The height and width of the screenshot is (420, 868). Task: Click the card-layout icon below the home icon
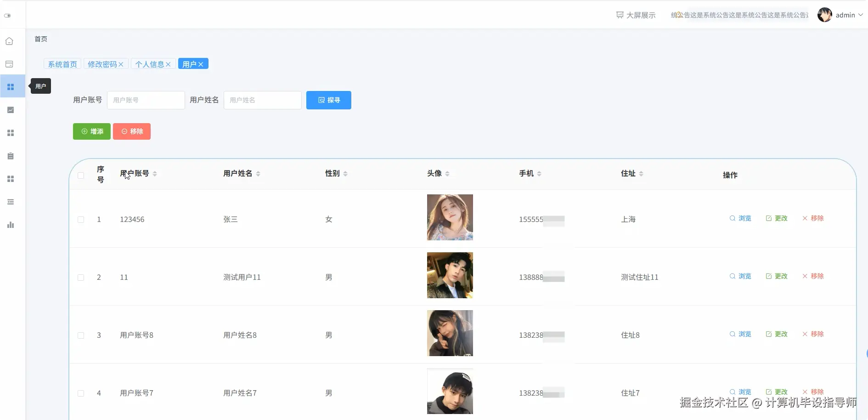pyautogui.click(x=9, y=64)
